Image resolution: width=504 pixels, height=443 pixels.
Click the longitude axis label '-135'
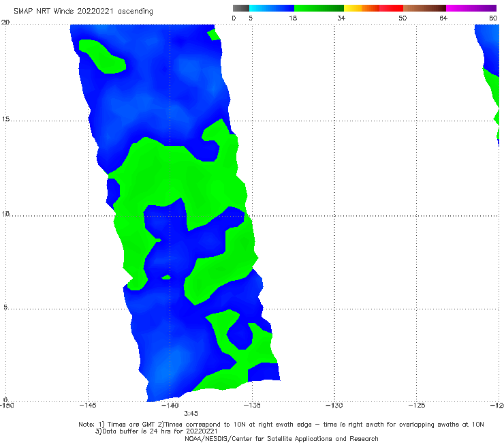click(252, 406)
